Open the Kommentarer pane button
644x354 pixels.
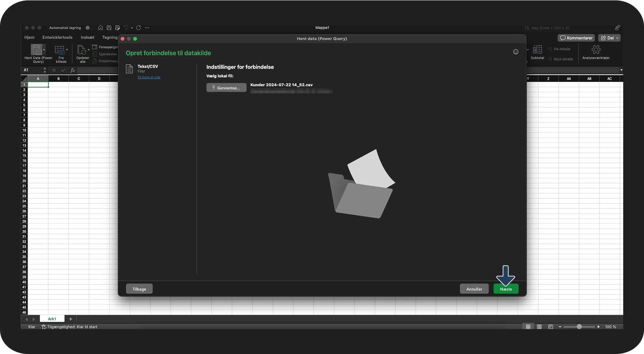[x=576, y=38]
